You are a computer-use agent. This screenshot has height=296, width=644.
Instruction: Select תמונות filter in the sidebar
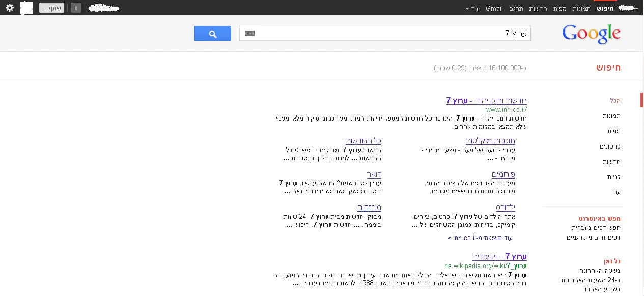(611, 116)
